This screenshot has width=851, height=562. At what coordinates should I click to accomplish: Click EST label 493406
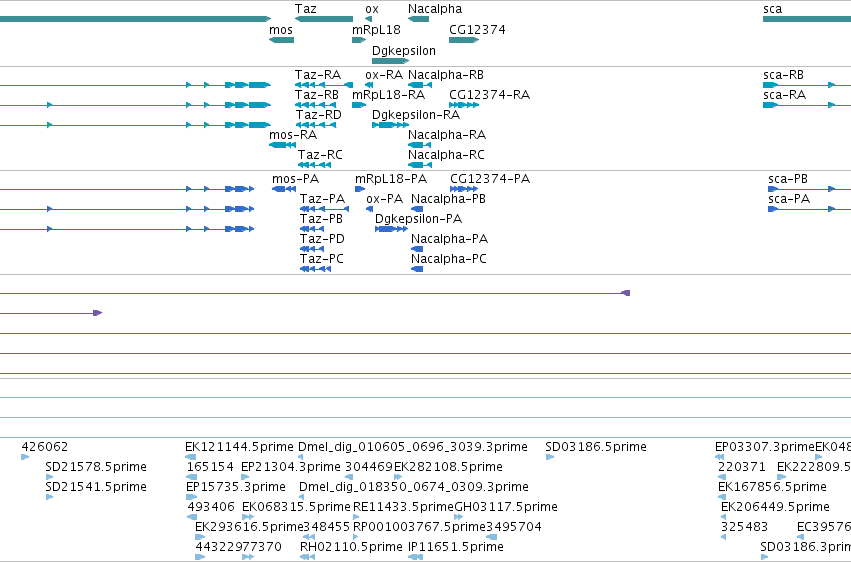211,507
